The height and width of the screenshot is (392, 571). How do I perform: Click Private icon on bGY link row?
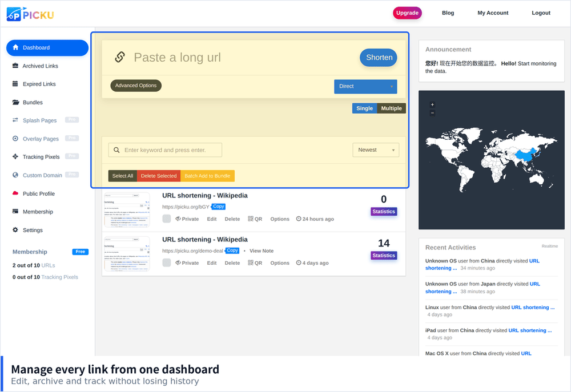click(x=178, y=219)
